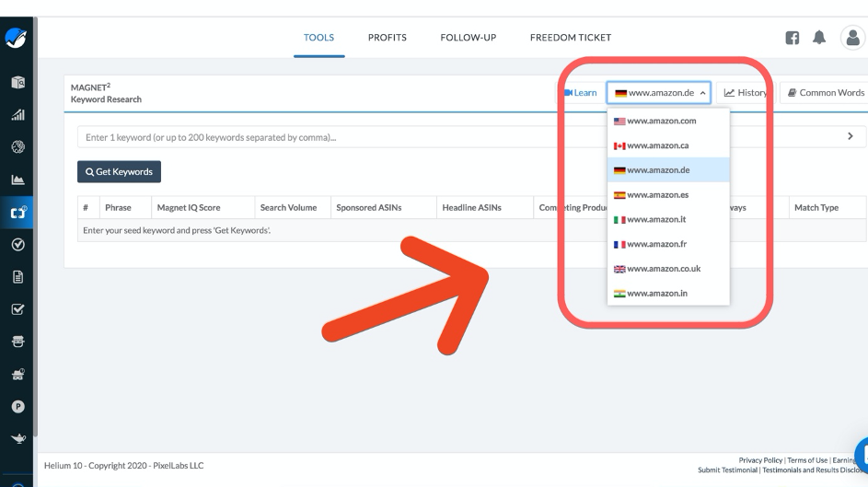
Task: Select the Magnet tool sidebar icon
Action: 17,213
